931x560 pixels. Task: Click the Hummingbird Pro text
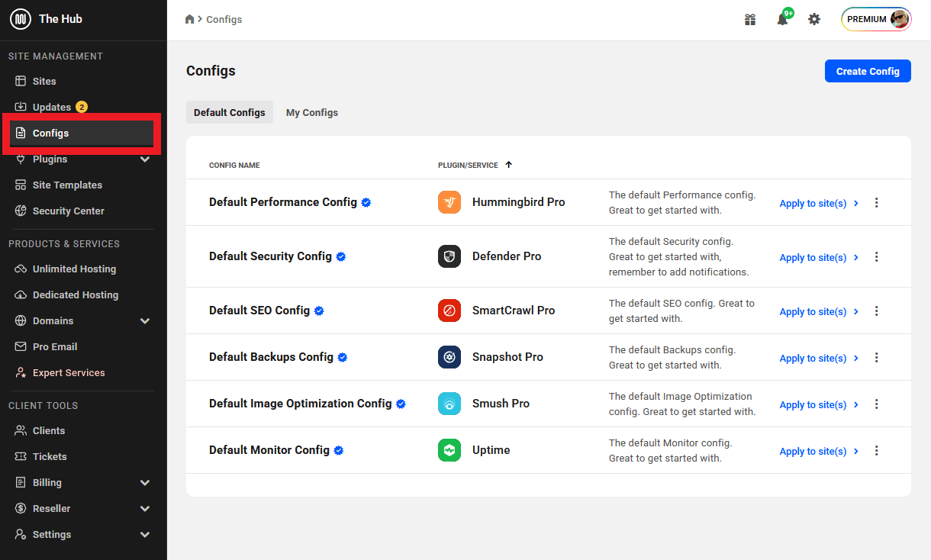click(x=519, y=202)
